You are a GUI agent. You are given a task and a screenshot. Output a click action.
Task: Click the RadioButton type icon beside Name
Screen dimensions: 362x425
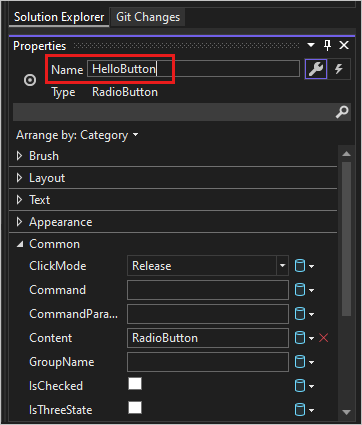(x=30, y=80)
